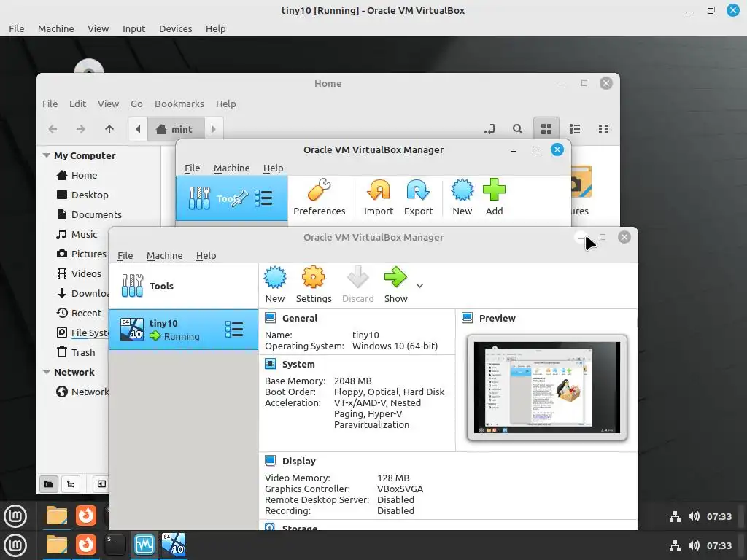747x560 pixels.
Task: Click General section header link
Action: [x=300, y=318]
